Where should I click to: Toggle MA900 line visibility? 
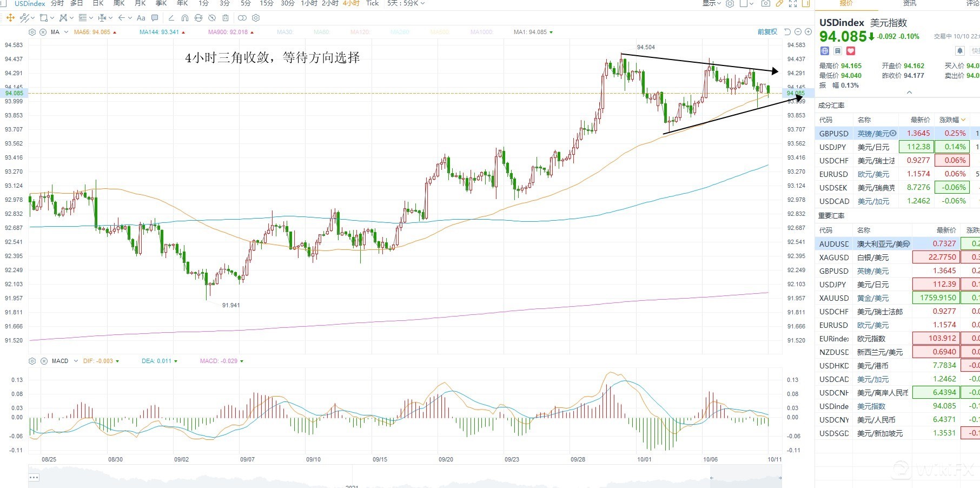(231, 32)
